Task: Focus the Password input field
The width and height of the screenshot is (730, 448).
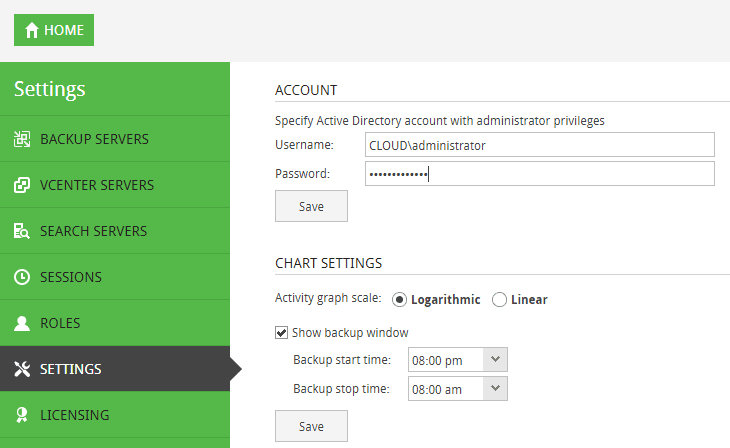Action: 540,174
